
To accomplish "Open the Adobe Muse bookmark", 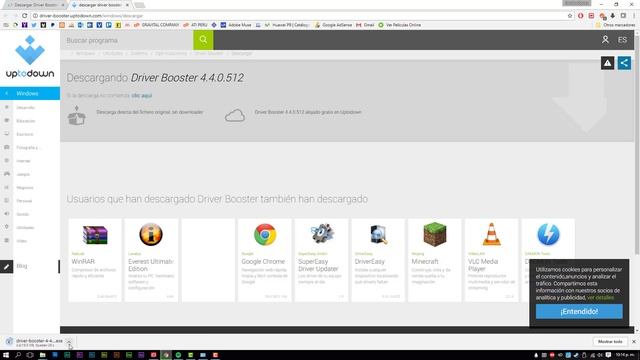I will pyautogui.click(x=236, y=25).
